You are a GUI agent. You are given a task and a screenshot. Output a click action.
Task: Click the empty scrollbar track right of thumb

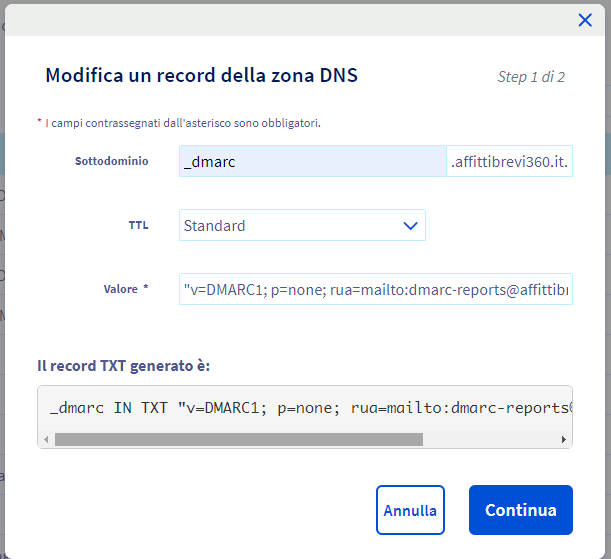pos(490,439)
